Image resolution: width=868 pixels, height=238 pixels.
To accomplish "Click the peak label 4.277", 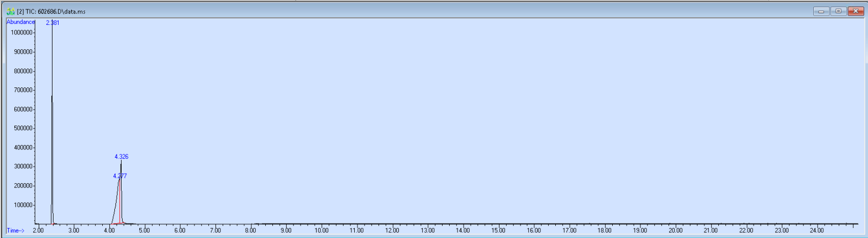I will pyautogui.click(x=120, y=176).
